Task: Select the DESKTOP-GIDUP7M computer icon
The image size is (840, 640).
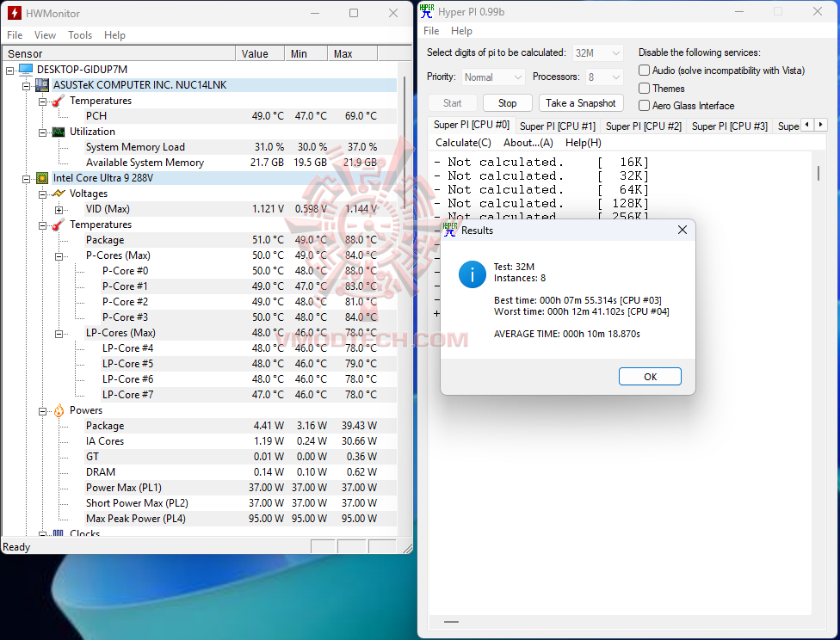Action: click(26, 70)
